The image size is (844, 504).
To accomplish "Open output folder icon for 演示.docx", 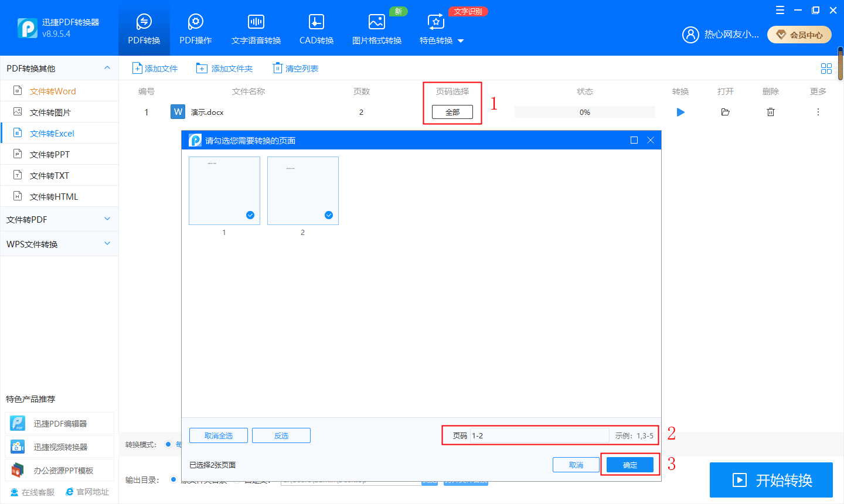I will pos(725,112).
